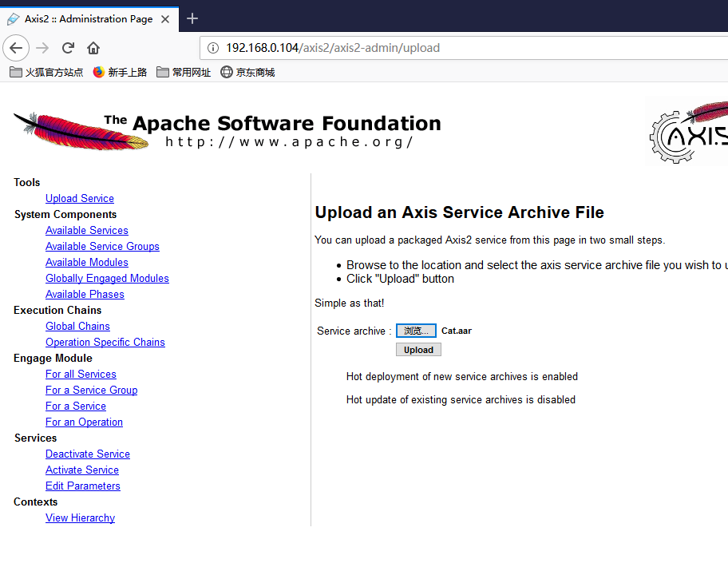Click the Upload button
The width and height of the screenshot is (728, 579).
pos(418,350)
